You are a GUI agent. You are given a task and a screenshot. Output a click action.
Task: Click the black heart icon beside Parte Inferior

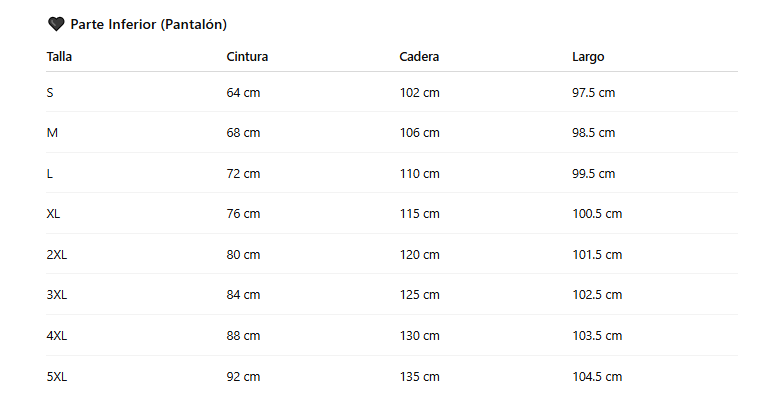[x=56, y=24]
